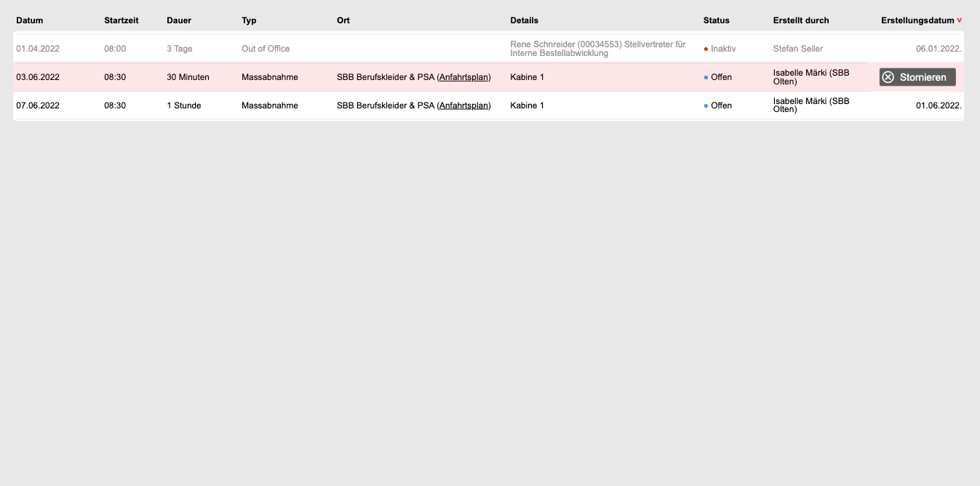The image size is (980, 486).
Task: Sort entries by Typ column header
Action: (x=249, y=20)
